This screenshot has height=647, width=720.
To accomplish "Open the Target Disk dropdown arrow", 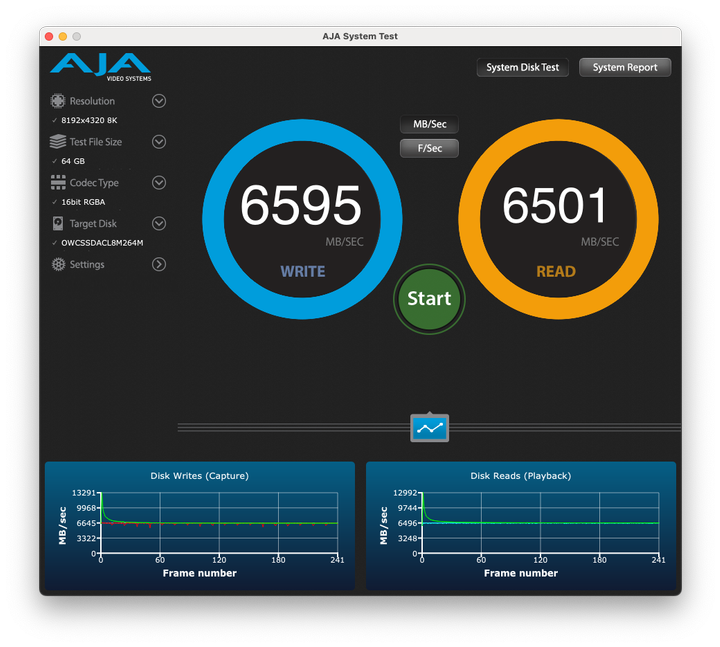I will pos(159,224).
